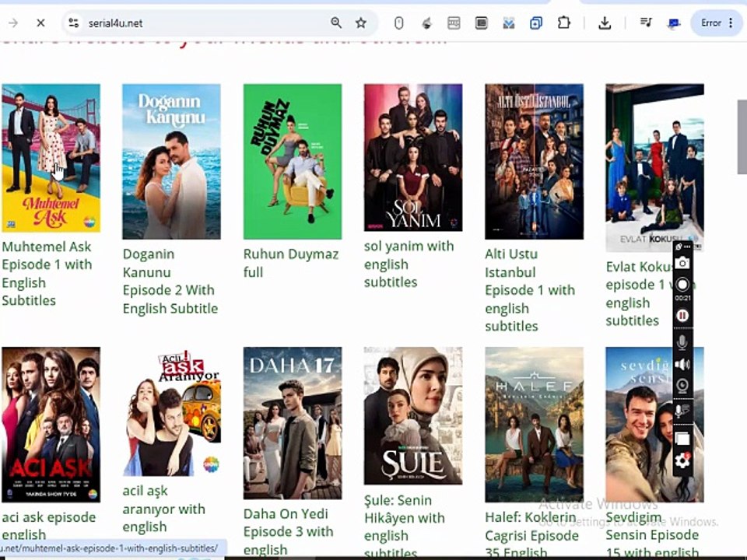Image resolution: width=747 pixels, height=560 pixels.
Task: Open Halef: Koklerin Cagrisi Episode 35 link
Action: (531, 534)
